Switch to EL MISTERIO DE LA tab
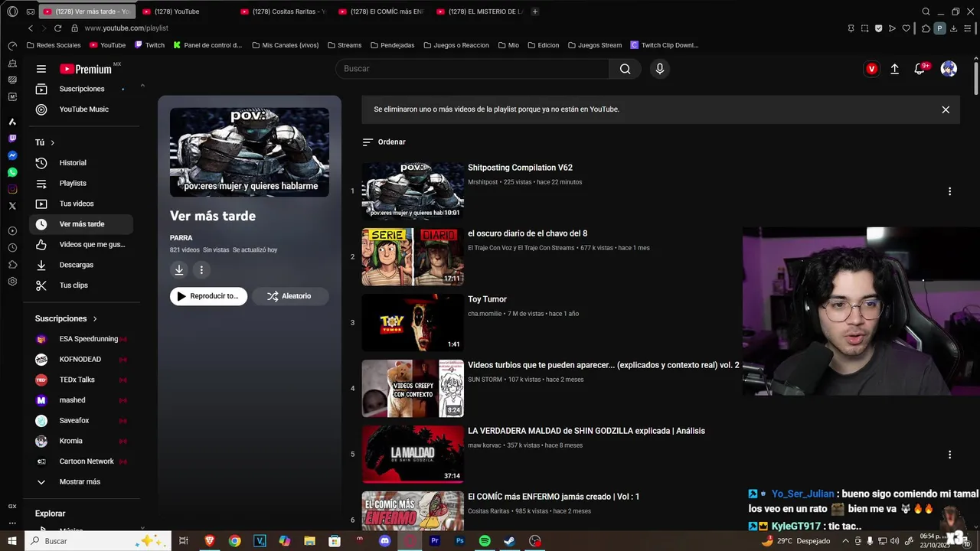 [x=479, y=11]
